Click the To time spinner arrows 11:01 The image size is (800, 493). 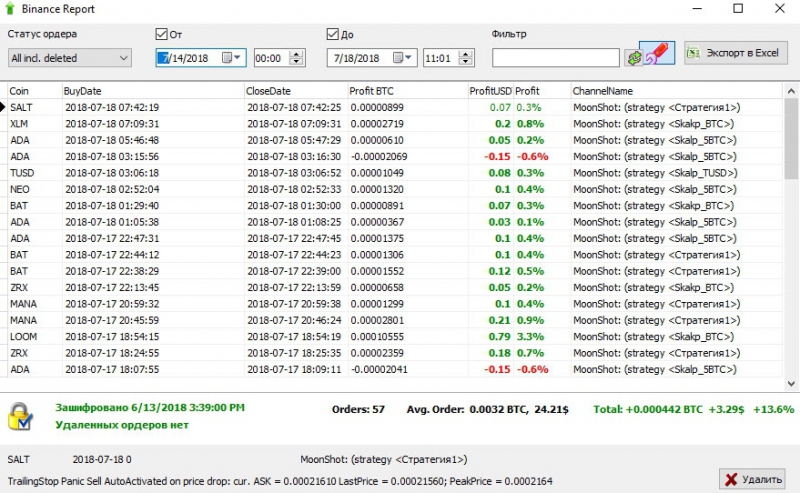[465, 58]
